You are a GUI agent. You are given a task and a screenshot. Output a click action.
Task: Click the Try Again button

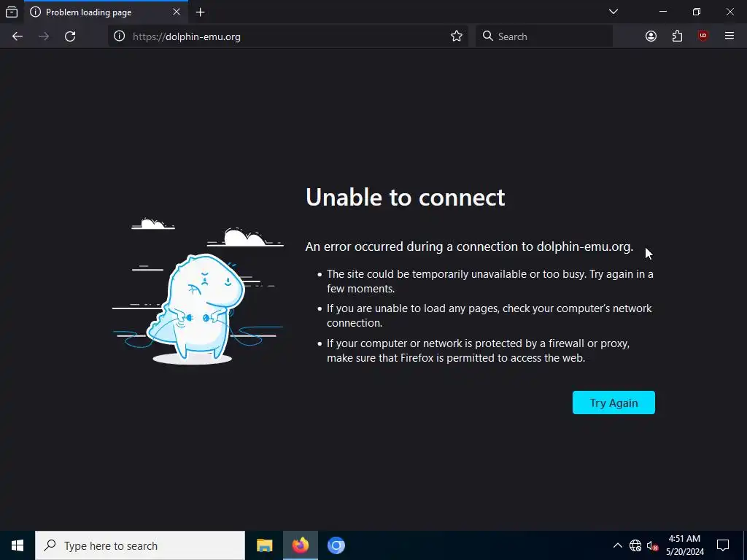click(614, 402)
